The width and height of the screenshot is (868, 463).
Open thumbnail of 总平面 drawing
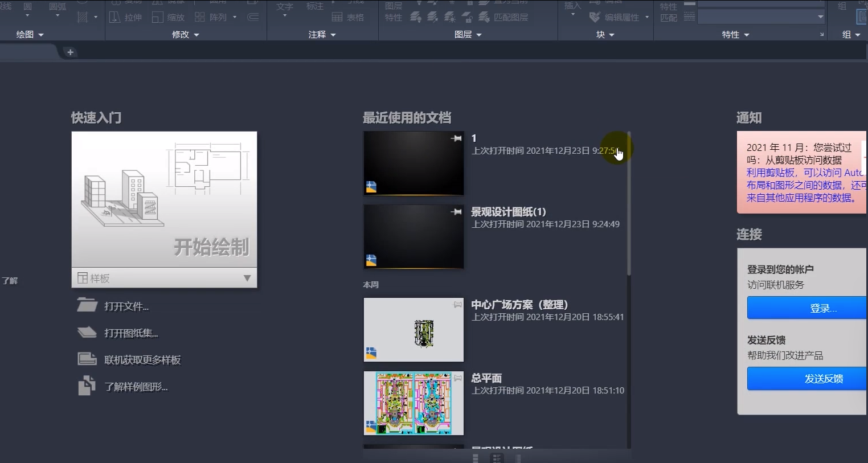point(413,403)
